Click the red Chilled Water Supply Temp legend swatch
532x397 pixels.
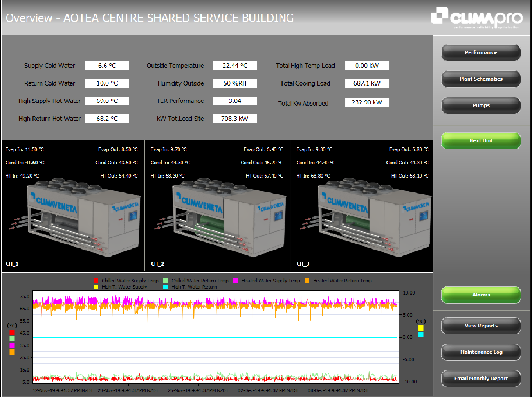pyautogui.click(x=96, y=280)
